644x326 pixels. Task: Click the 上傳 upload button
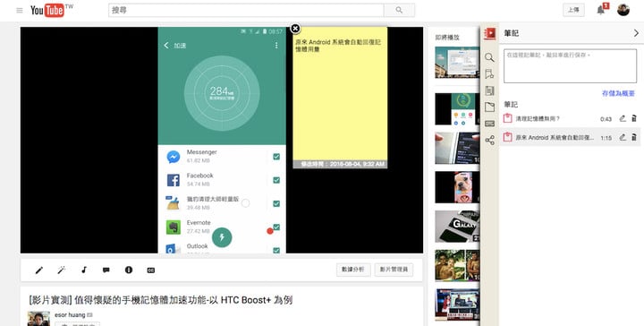[573, 10]
